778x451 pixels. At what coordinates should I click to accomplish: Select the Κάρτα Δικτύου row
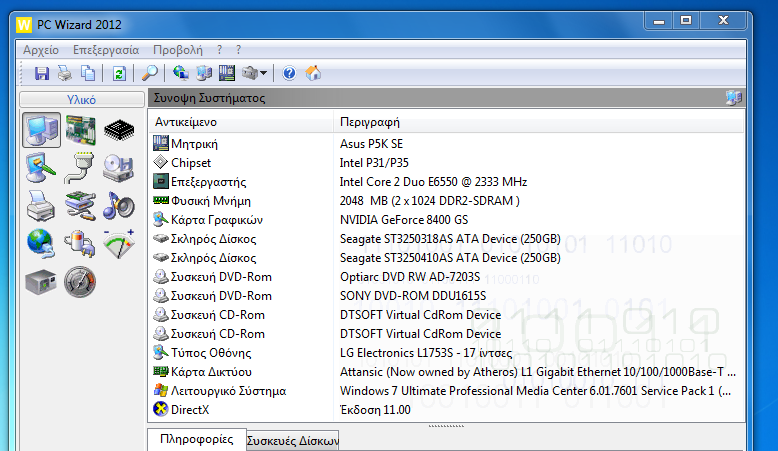coord(447,372)
